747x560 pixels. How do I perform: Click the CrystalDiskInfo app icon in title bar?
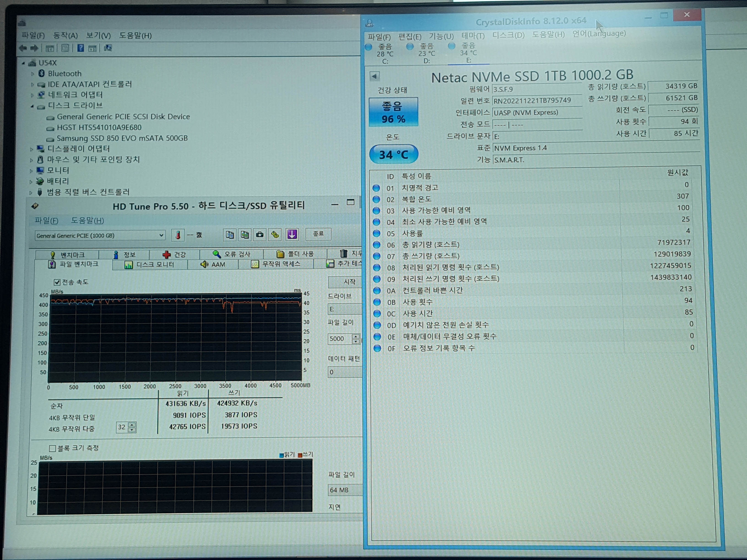pos(369,23)
